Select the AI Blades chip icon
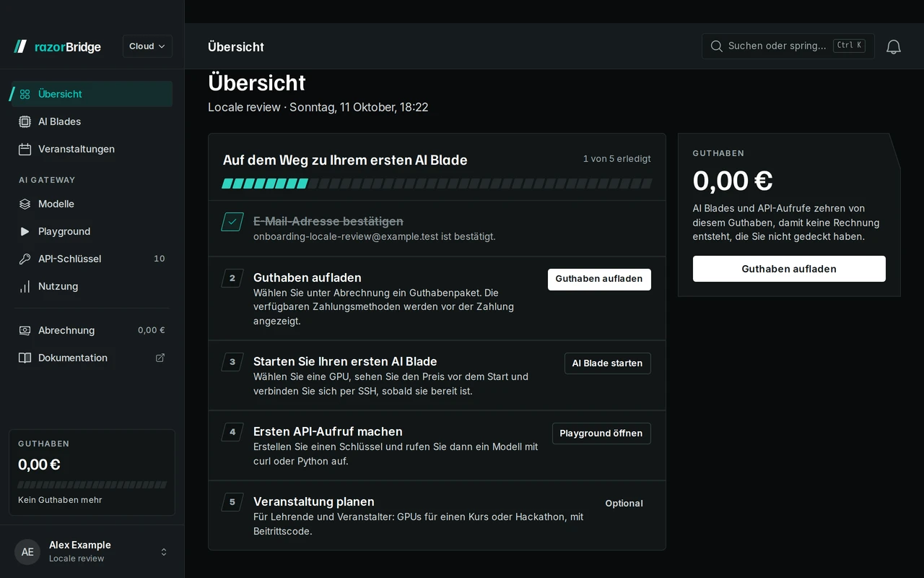Image resolution: width=924 pixels, height=578 pixels. pos(25,121)
